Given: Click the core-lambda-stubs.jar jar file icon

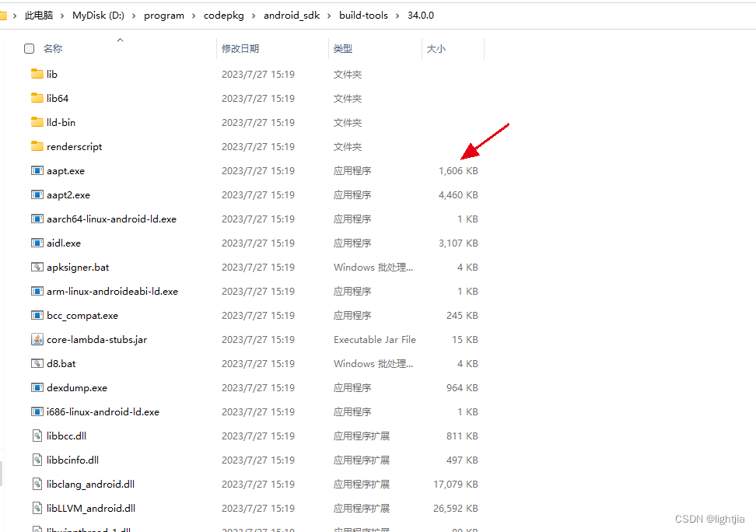Looking at the screenshot, I should (37, 339).
